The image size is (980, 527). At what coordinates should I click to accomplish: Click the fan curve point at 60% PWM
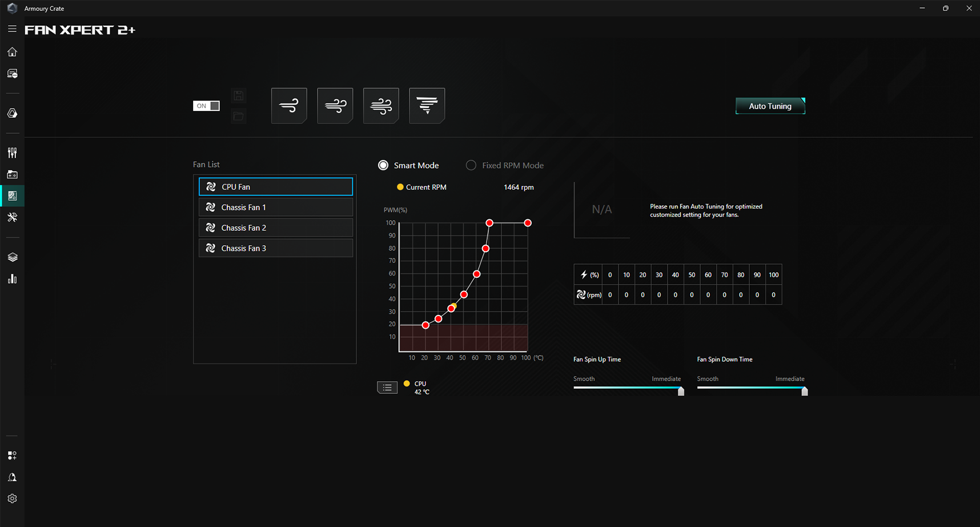click(x=477, y=274)
